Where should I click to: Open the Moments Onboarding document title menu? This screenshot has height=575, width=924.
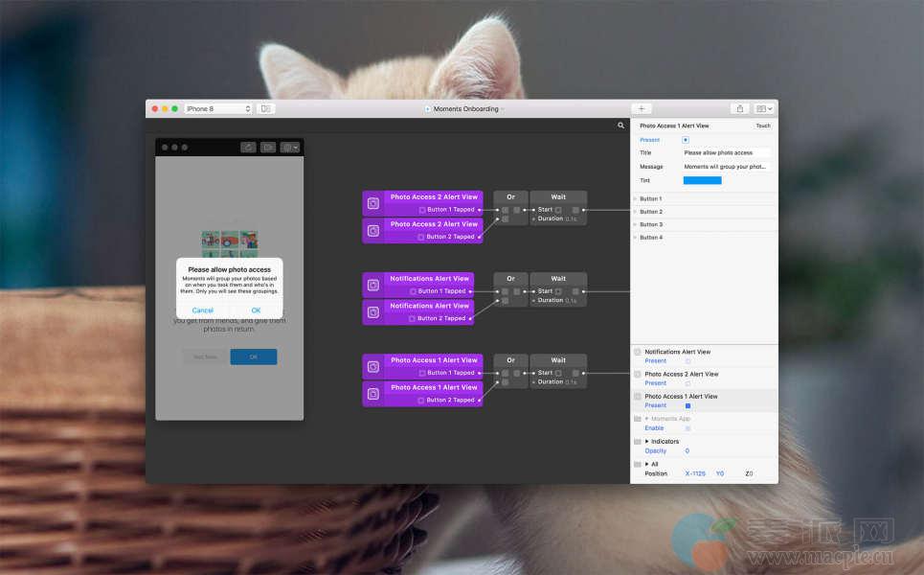[465, 109]
